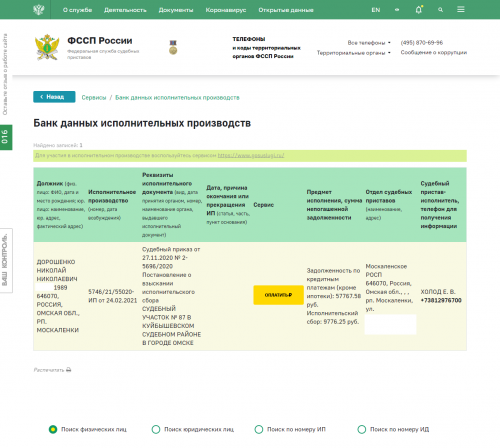
Task: Select the Поиск по номеру ИД radio button
Action: click(x=362, y=429)
